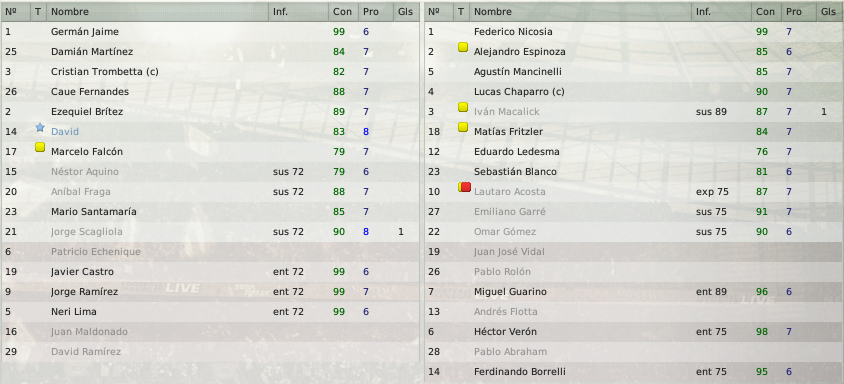Sort right table by Con column header
The image size is (844, 384).
[x=766, y=12]
